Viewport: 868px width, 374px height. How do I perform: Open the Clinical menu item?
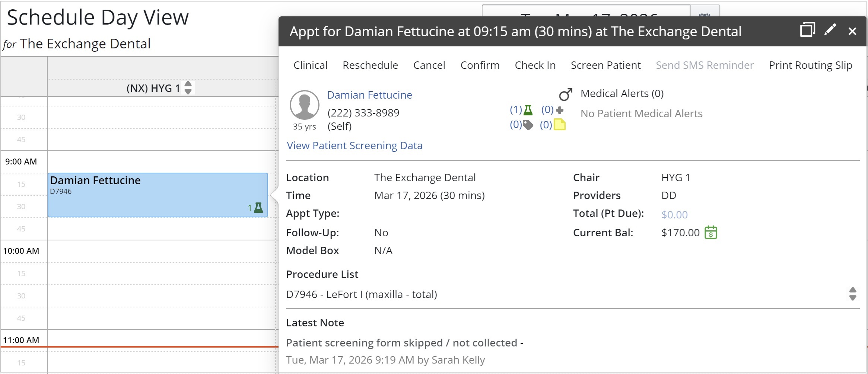310,65
